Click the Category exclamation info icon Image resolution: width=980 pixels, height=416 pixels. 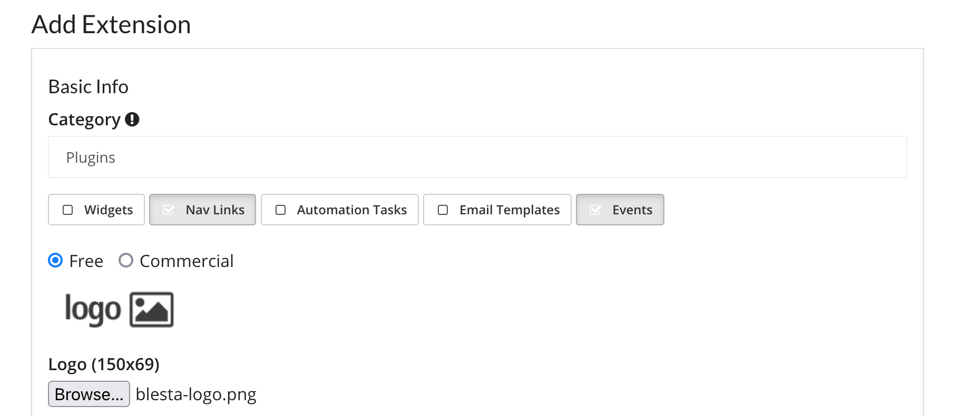pos(132,120)
